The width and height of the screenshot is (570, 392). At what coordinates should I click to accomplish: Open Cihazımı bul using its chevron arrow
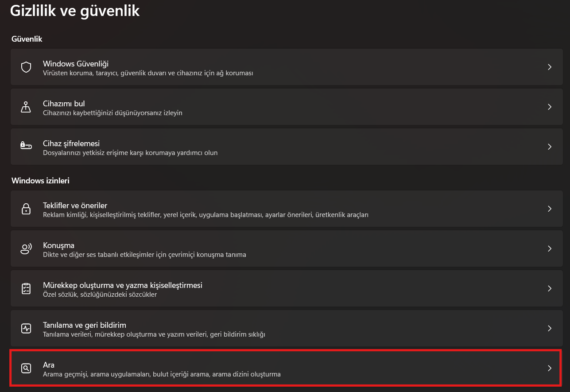point(550,107)
